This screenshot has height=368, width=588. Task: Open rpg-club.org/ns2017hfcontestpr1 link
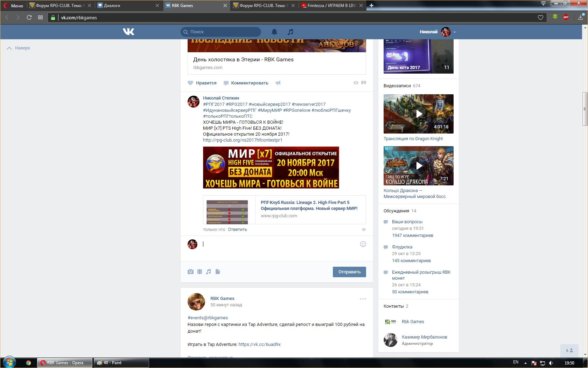(x=243, y=140)
